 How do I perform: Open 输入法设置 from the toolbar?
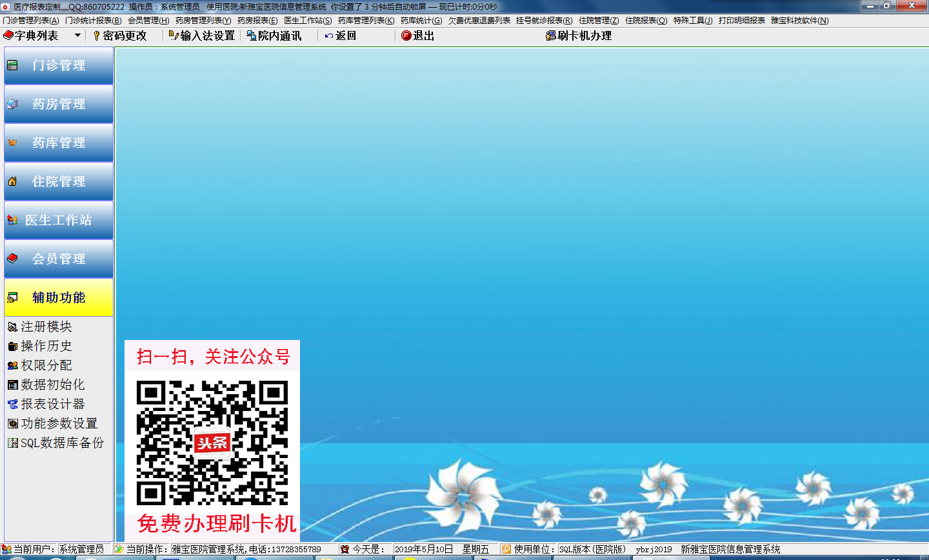point(202,35)
